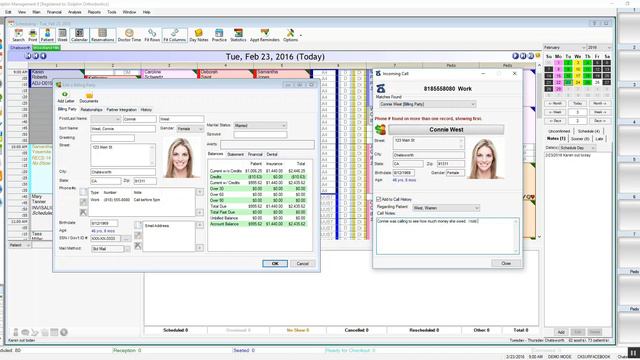The width and height of the screenshot is (640, 360).
Task: Click the rightmost back arrow near date header
Action: pyautogui.click(x=43, y=56)
